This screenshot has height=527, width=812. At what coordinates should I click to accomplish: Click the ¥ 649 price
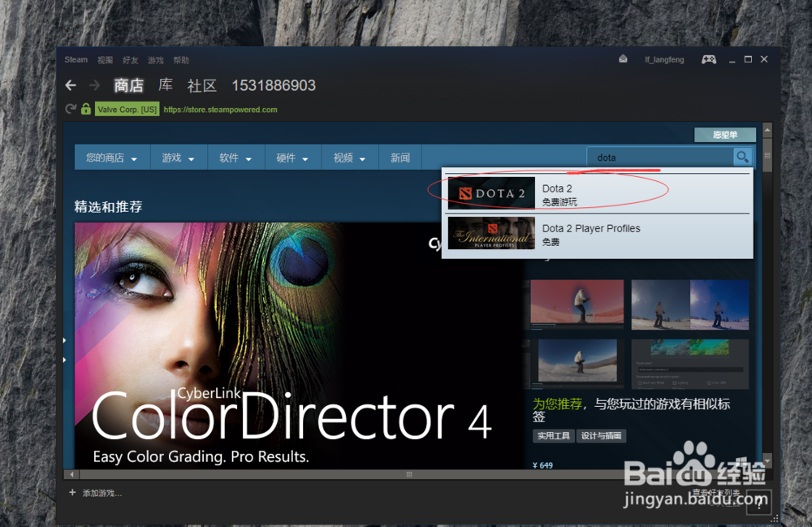click(542, 465)
